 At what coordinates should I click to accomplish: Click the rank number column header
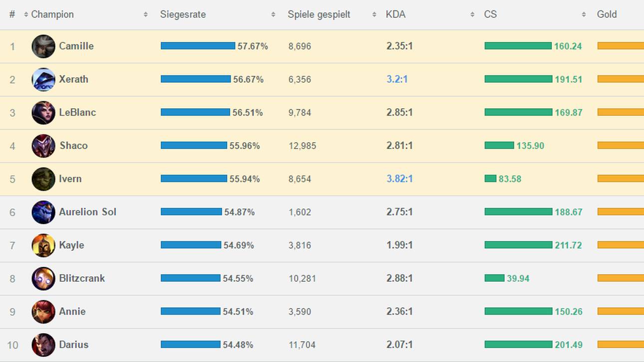(x=12, y=14)
